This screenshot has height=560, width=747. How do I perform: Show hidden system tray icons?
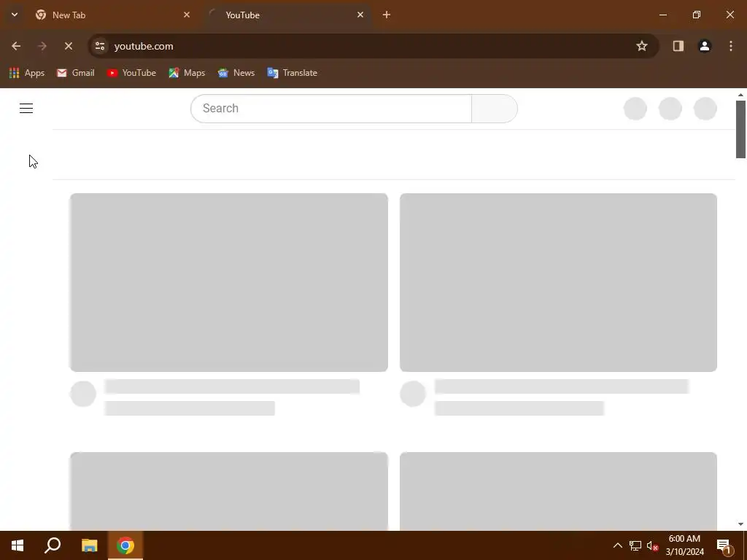(617, 545)
